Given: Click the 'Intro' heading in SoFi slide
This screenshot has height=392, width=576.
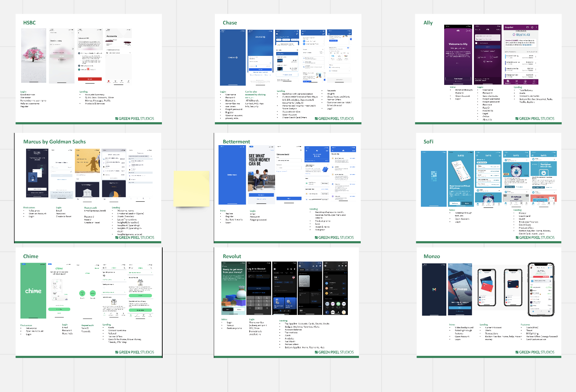Looking at the screenshot, I should (x=452, y=210).
